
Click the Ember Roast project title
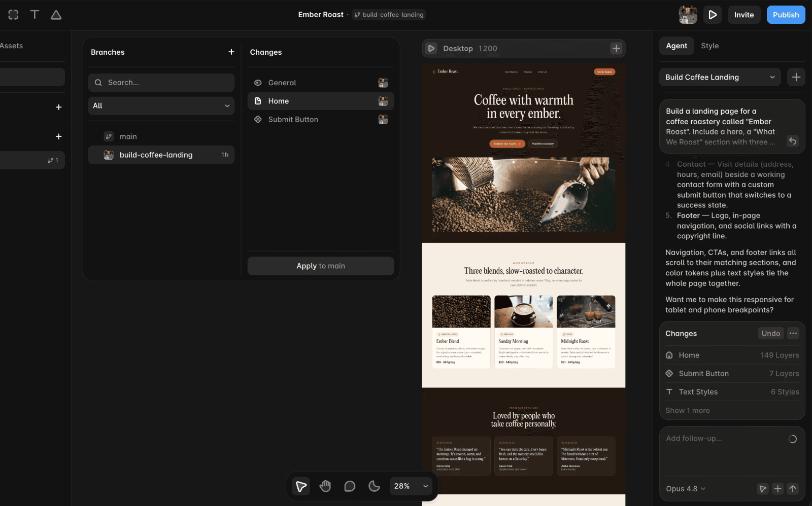(321, 15)
